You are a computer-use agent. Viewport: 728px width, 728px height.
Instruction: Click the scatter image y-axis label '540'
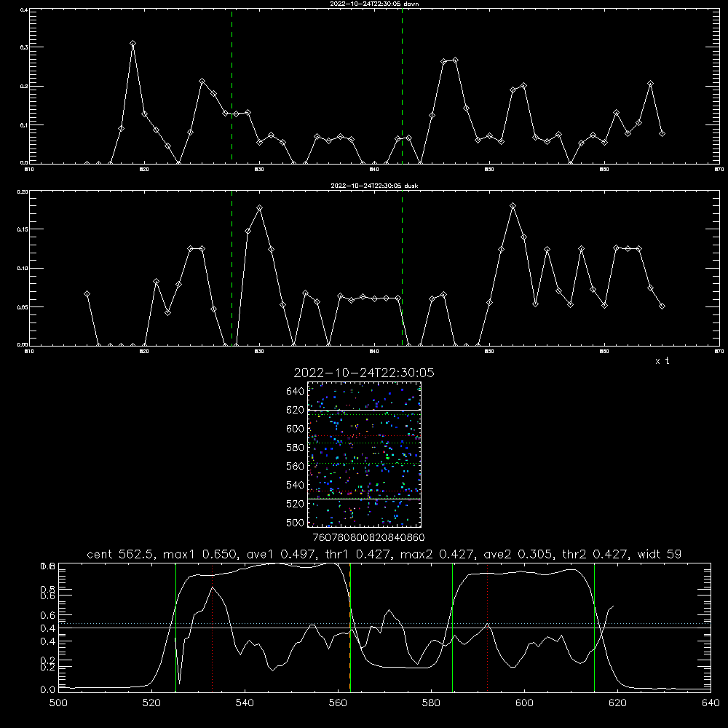[x=296, y=485]
